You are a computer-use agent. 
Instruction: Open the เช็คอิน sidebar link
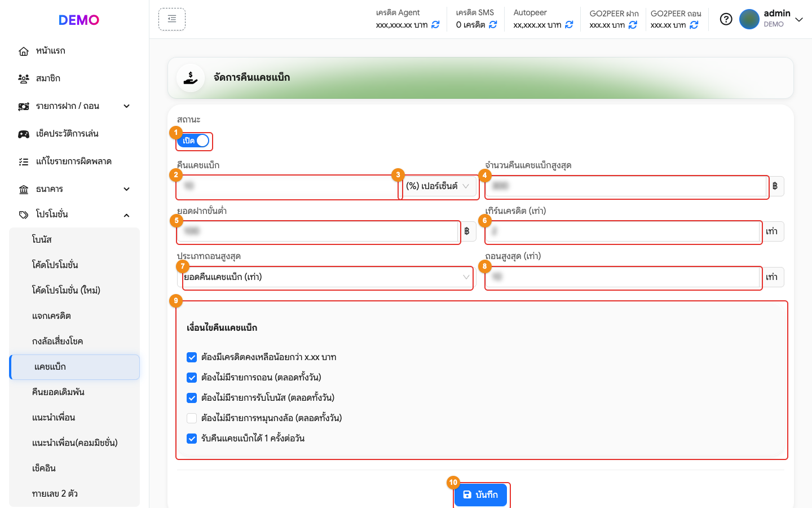(74, 468)
